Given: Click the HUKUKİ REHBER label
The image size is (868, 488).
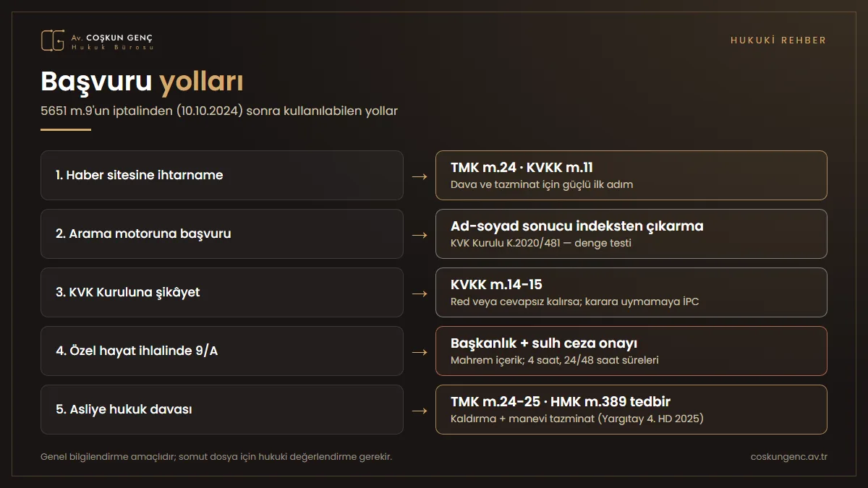Looking at the screenshot, I should [x=778, y=40].
